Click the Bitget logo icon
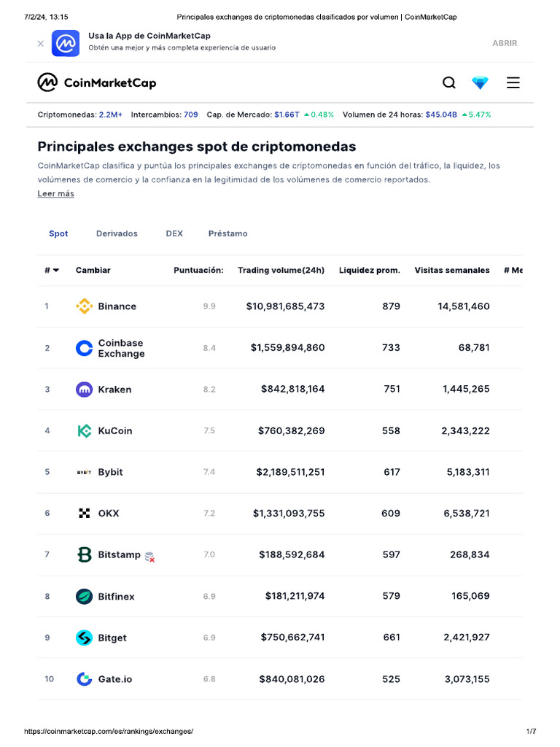Viewport: 560px width, 747px height. pyautogui.click(x=85, y=638)
